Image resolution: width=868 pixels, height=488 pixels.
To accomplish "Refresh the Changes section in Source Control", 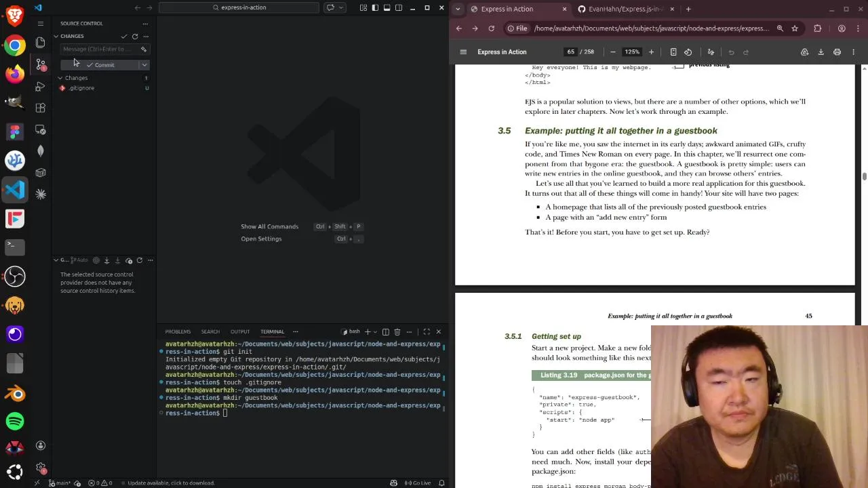I will (135, 36).
